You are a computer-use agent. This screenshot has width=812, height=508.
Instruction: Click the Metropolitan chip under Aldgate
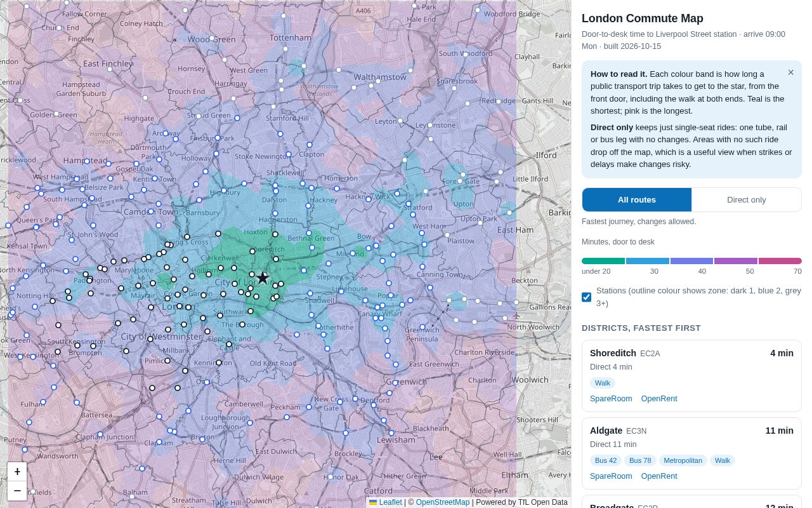coord(683,460)
